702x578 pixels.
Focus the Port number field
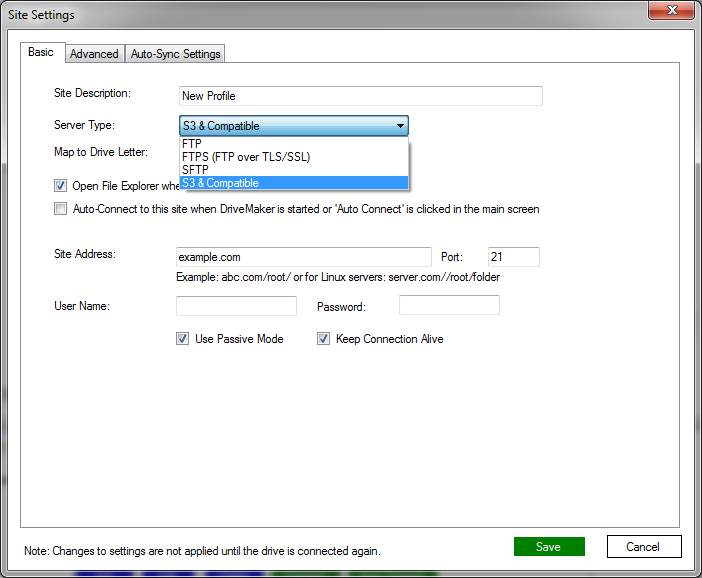click(x=513, y=257)
